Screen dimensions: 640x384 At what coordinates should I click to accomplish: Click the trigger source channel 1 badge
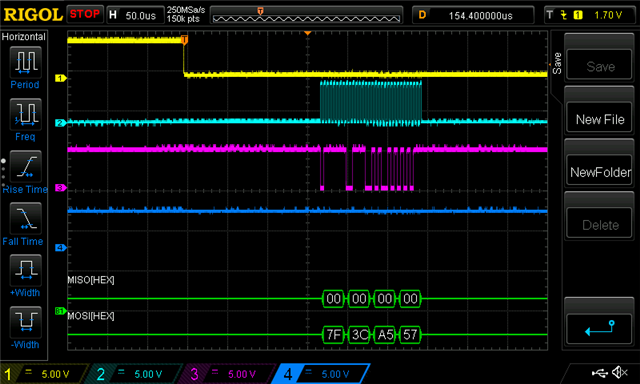pyautogui.click(x=578, y=15)
